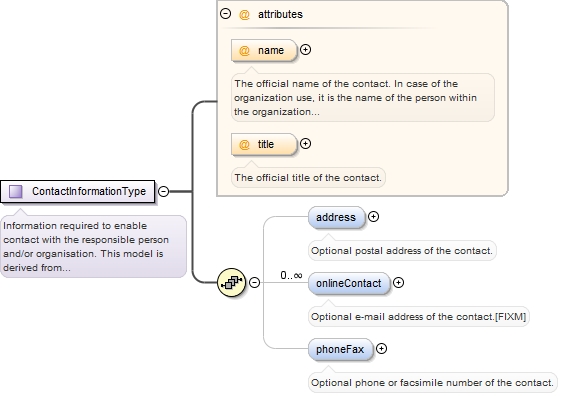Collapse the attributes group

[x=225, y=14]
